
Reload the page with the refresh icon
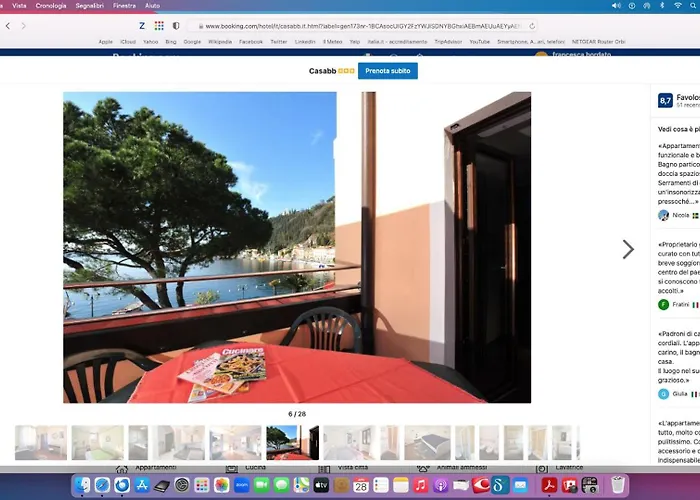pyautogui.click(x=532, y=26)
